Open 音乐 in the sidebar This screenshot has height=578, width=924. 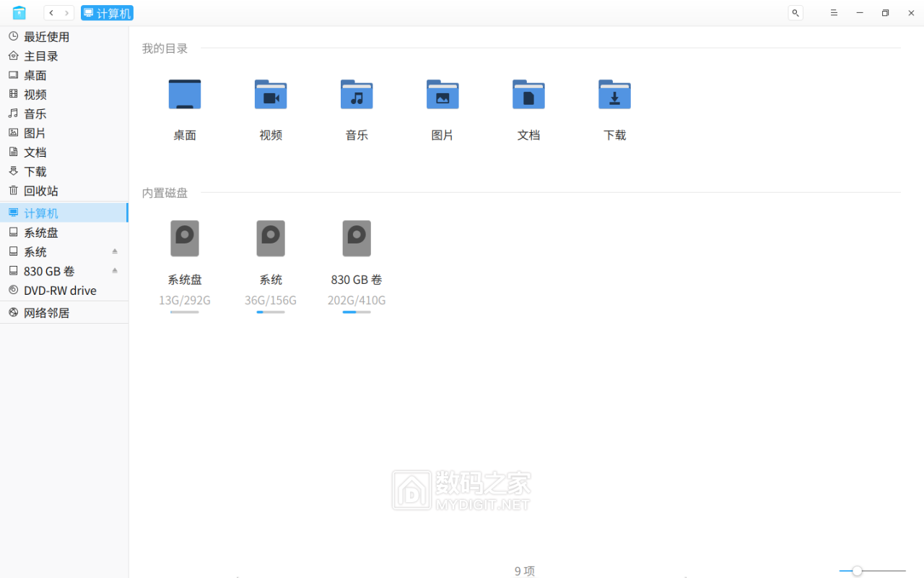64,113
